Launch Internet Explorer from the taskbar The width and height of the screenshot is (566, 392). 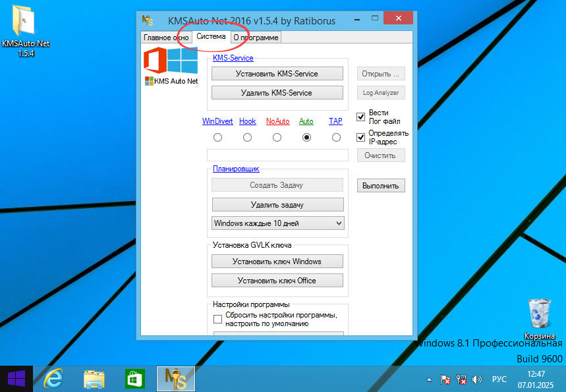coord(53,379)
